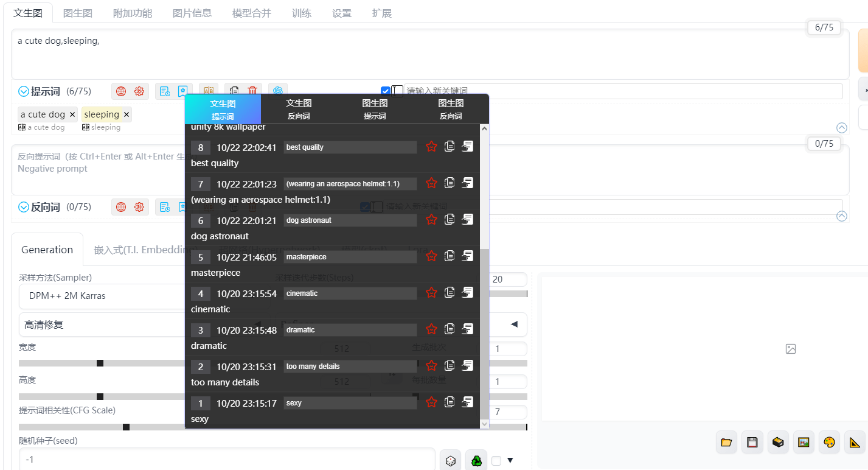868x470 pixels.
Task: Copy the 'dramatic' history entry
Action: click(450, 329)
